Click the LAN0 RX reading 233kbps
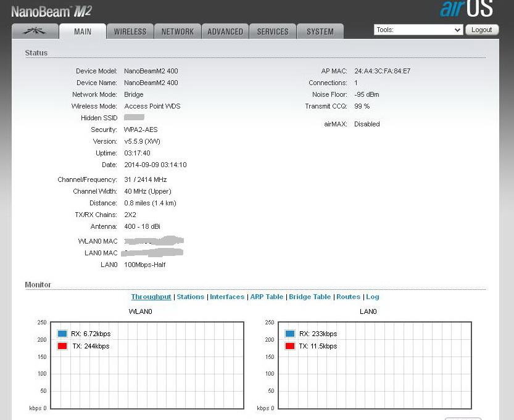514x420 pixels. [x=325, y=334]
